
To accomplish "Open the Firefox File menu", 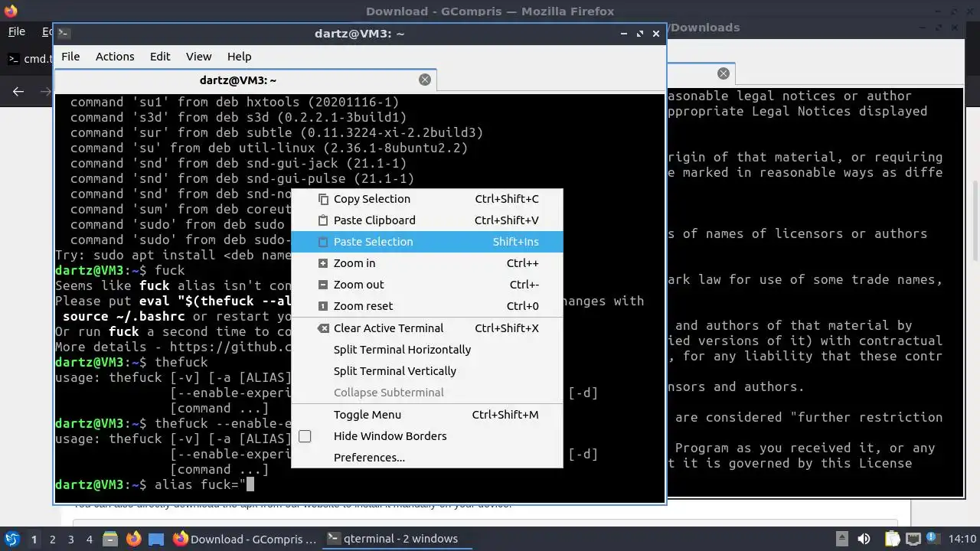I will [16, 31].
